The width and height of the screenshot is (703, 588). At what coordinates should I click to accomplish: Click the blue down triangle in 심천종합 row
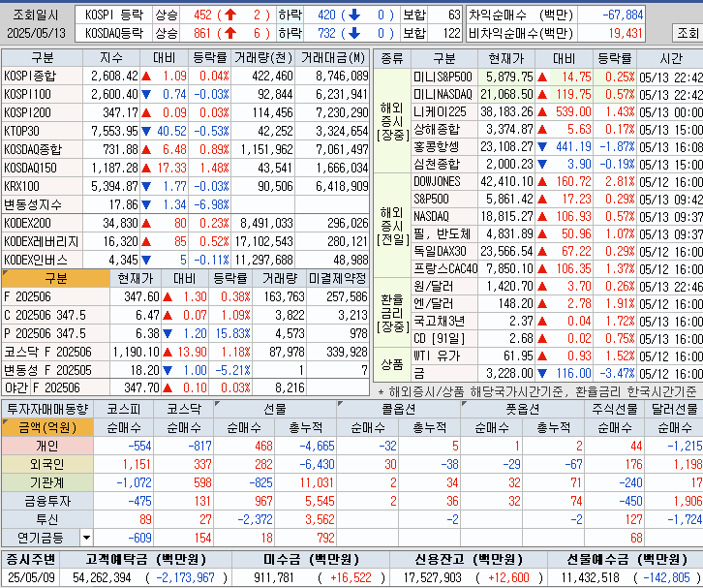coord(542,164)
